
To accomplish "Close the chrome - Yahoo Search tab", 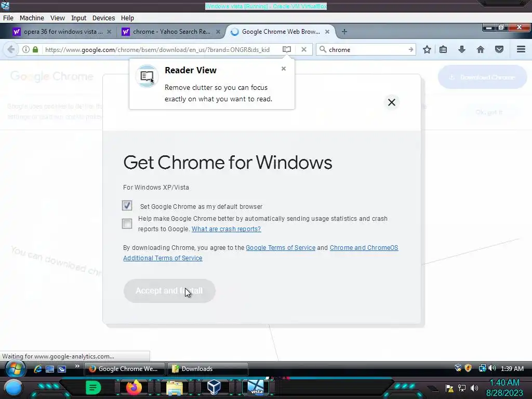I will pos(218,32).
